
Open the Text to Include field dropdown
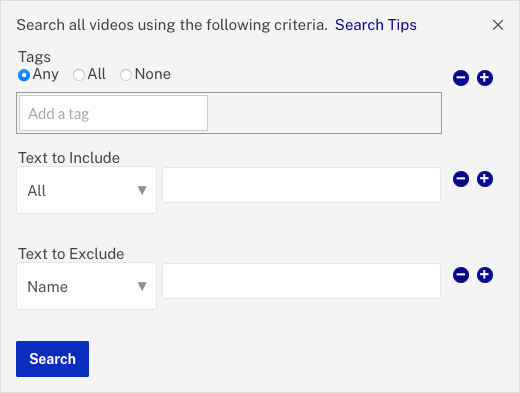[x=86, y=190]
